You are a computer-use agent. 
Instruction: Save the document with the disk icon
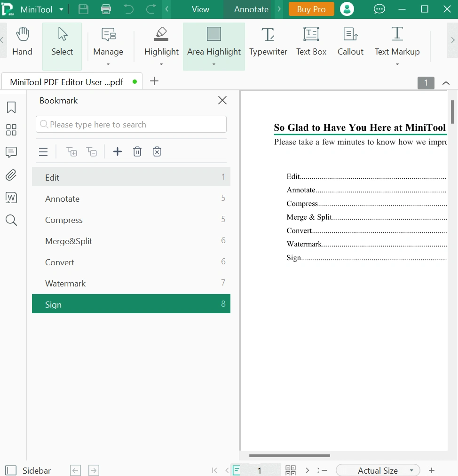tap(84, 9)
